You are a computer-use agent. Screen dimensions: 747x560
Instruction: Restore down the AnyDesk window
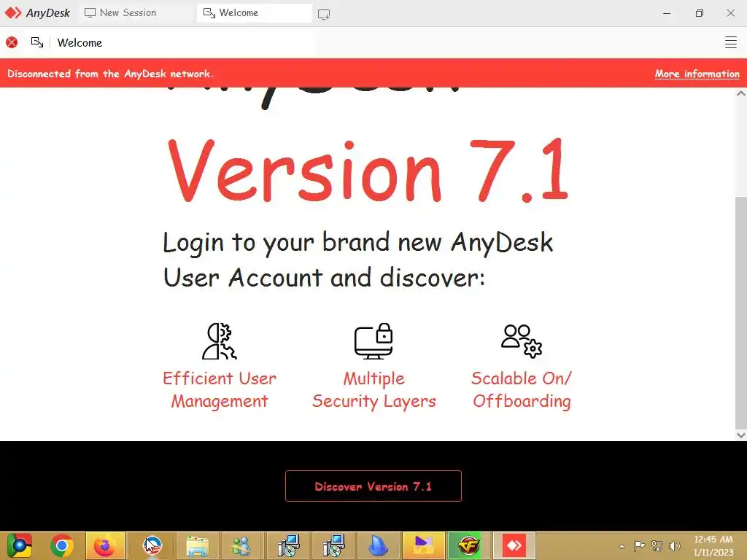point(699,13)
